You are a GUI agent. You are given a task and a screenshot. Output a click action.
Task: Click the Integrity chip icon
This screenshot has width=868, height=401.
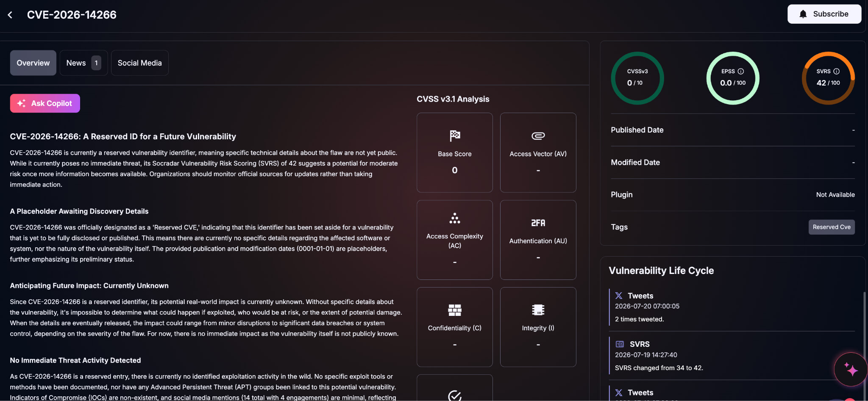pyautogui.click(x=538, y=310)
